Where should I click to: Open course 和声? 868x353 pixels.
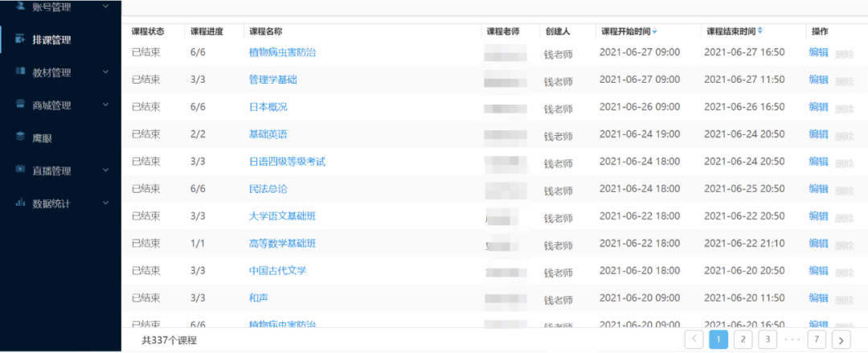259,298
